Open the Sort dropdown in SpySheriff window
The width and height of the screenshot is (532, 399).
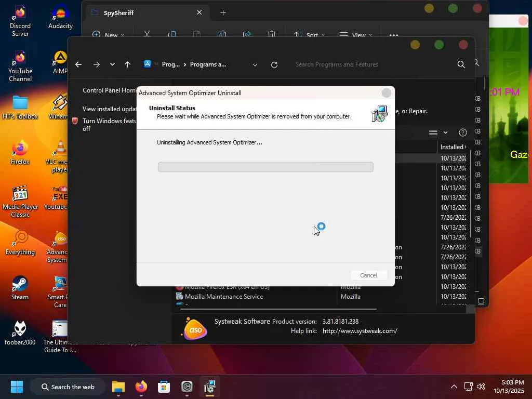[310, 35]
